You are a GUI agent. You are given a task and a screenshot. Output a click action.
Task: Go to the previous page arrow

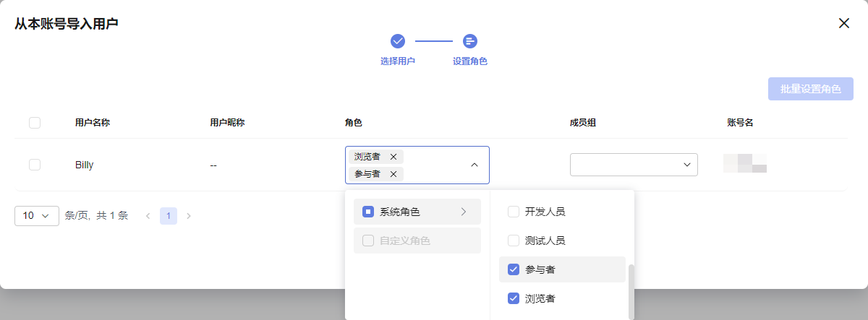tap(148, 216)
